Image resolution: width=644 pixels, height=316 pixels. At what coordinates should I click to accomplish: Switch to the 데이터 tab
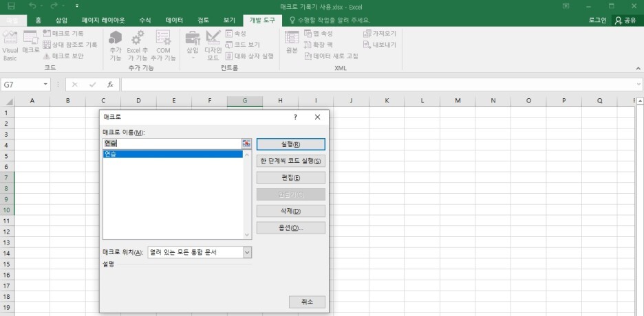[x=174, y=20]
